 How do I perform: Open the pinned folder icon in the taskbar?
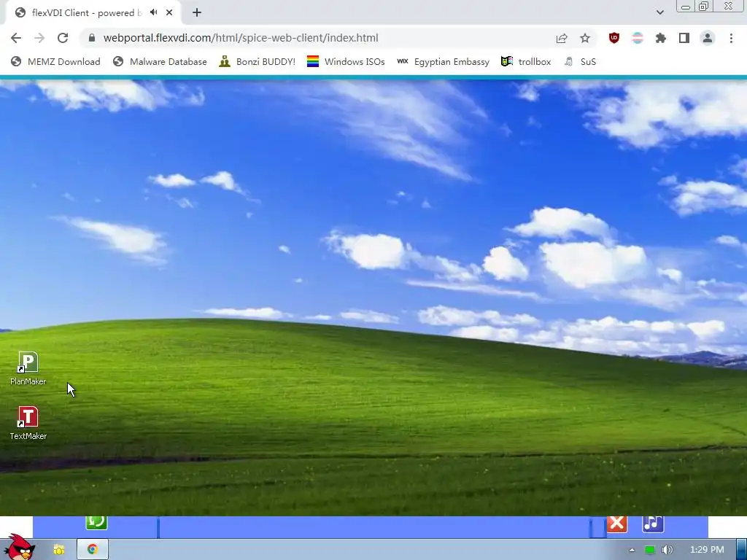tap(58, 550)
